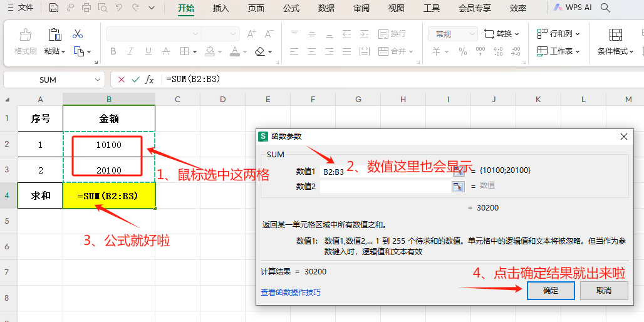Click the Font Color A swatch

coord(234,51)
